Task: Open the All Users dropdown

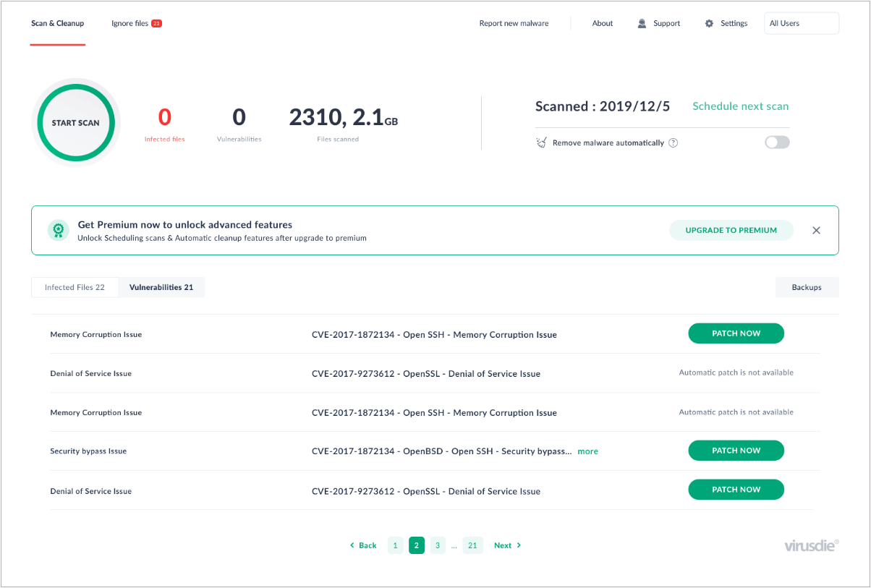Action: (x=802, y=23)
